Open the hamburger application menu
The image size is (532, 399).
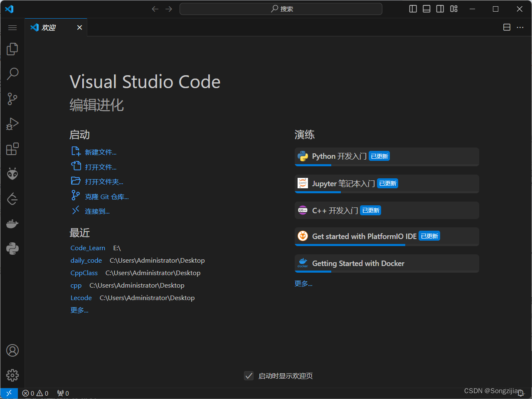(x=12, y=27)
